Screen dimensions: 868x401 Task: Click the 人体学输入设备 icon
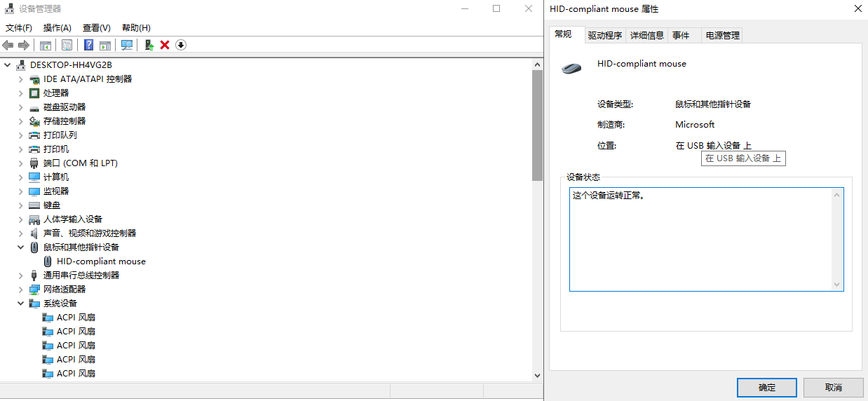[34, 219]
